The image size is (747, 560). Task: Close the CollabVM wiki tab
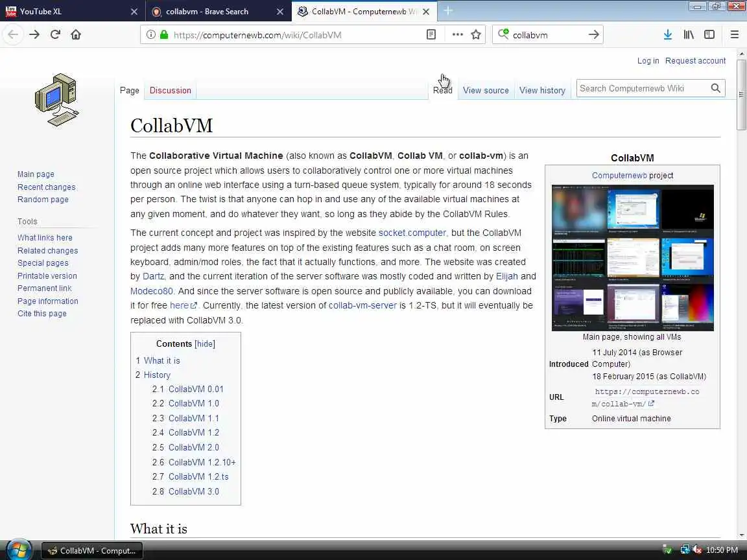(x=427, y=12)
